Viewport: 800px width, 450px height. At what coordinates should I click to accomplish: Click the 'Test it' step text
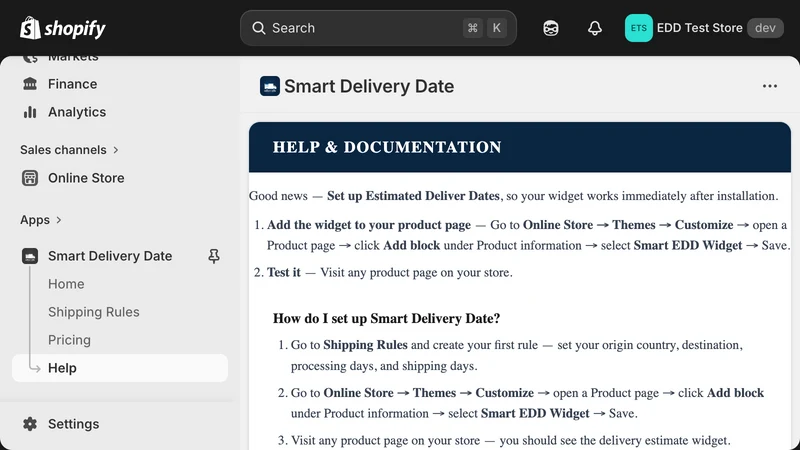coord(284,272)
